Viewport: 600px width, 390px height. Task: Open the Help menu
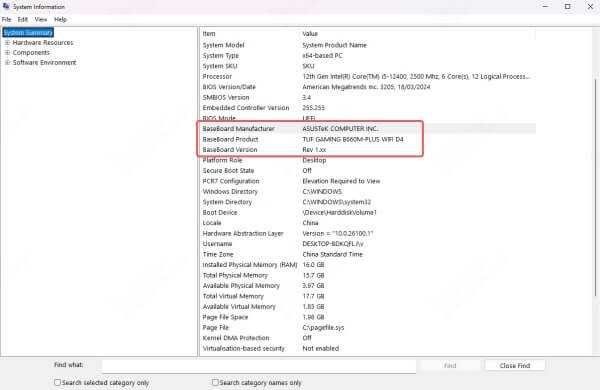60,20
